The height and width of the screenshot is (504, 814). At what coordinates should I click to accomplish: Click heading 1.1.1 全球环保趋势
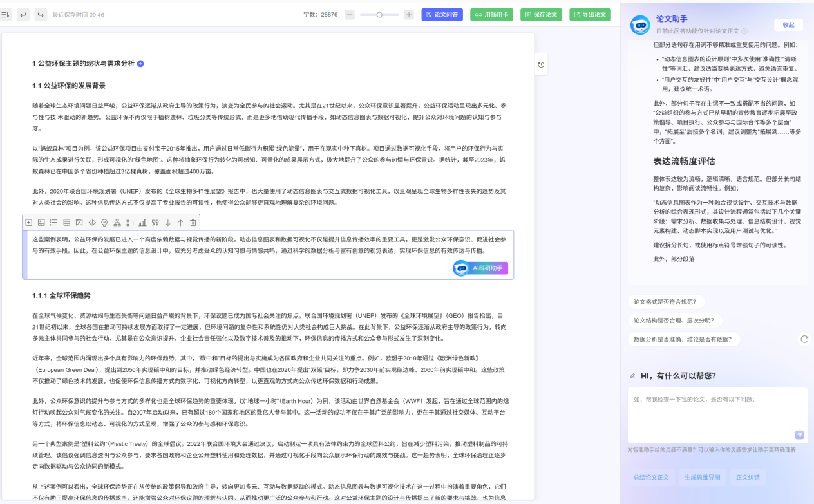[61, 295]
